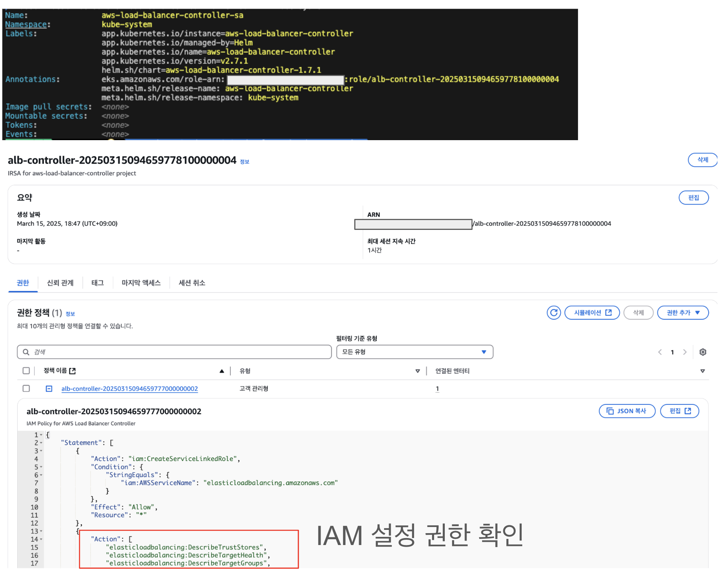Click the 'helm.sh/chart' label line in terminal
This screenshot has height=577, width=728.
click(212, 70)
